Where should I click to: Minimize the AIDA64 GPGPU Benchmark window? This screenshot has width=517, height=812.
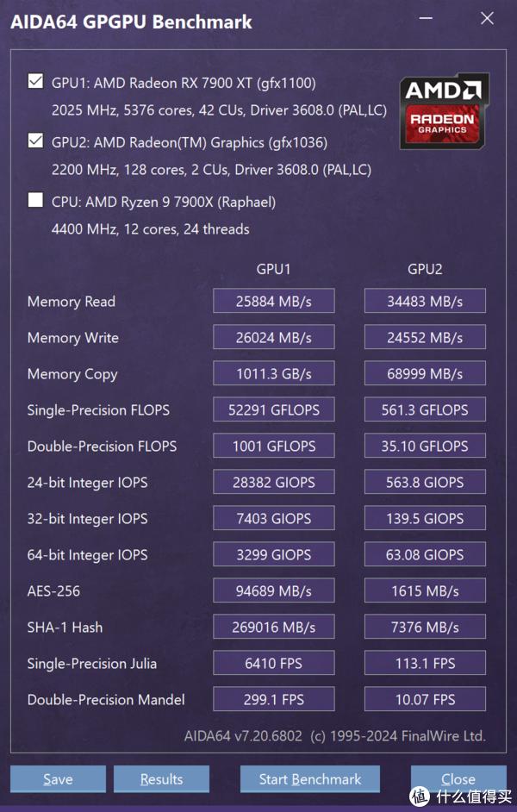[426, 18]
